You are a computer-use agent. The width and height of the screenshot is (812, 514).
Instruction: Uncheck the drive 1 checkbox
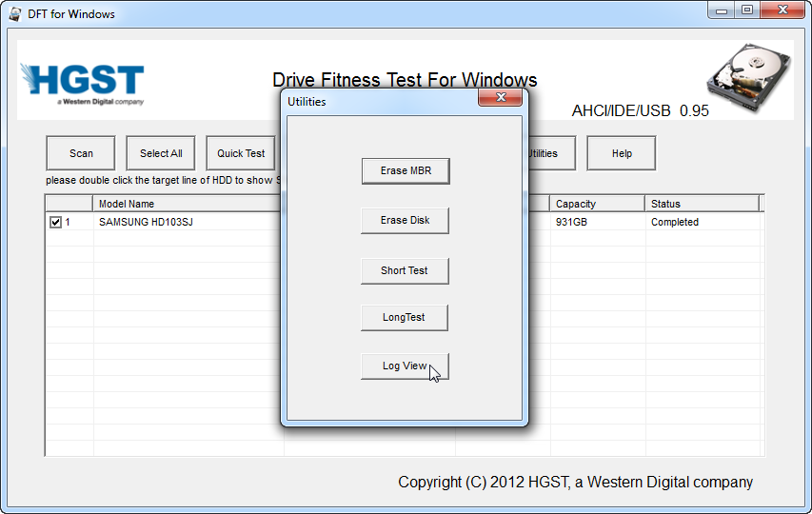(55, 222)
